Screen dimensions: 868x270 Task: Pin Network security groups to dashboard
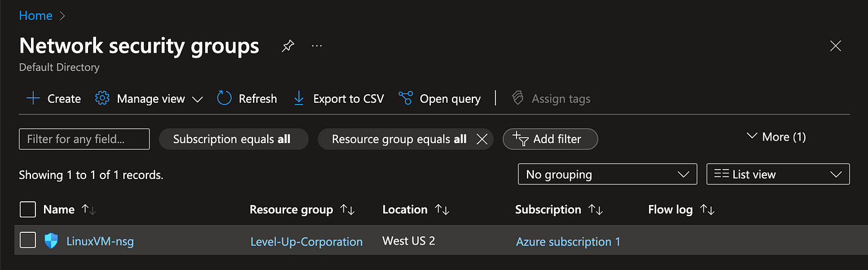pyautogui.click(x=288, y=46)
